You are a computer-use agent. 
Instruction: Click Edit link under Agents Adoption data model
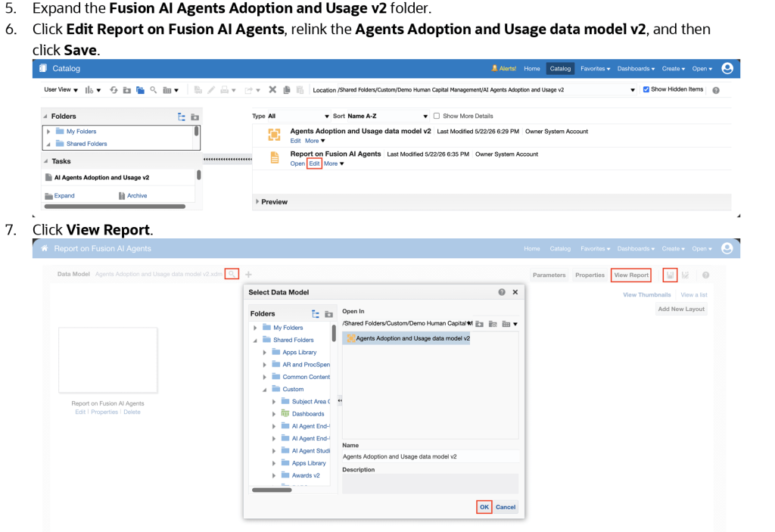[x=295, y=141]
